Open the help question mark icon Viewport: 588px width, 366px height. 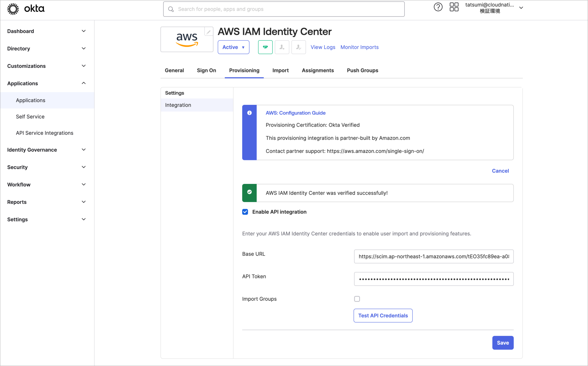click(x=438, y=7)
